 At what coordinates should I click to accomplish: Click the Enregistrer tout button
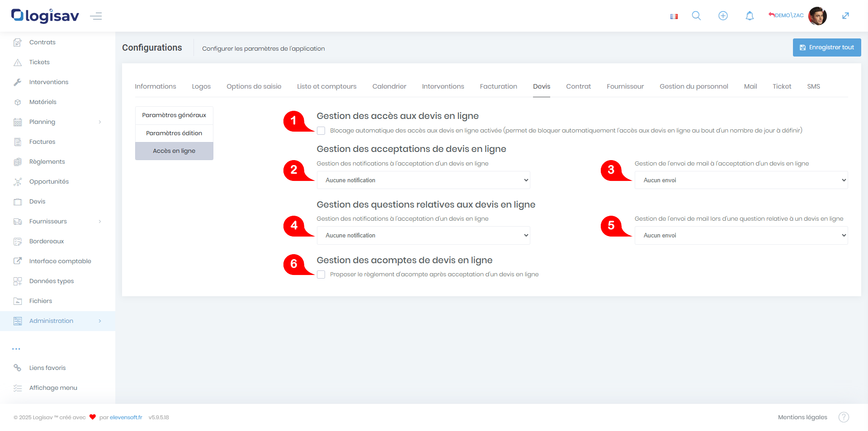pos(826,47)
